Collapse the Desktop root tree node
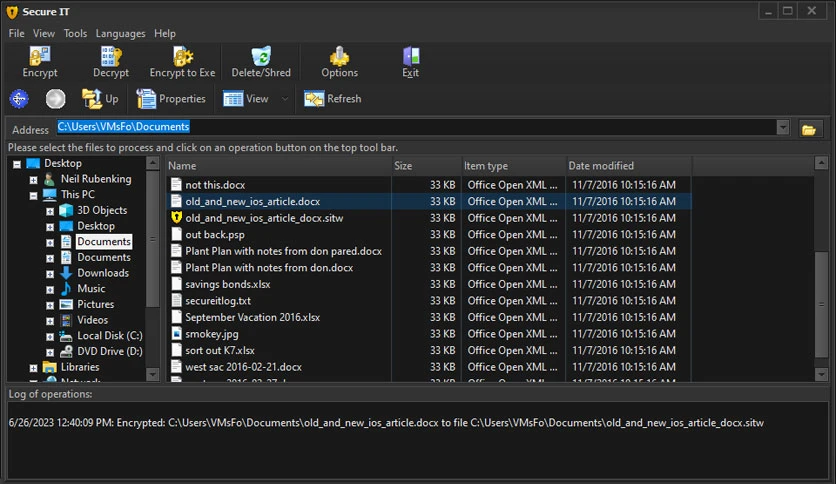This screenshot has height=484, width=836. [x=17, y=164]
